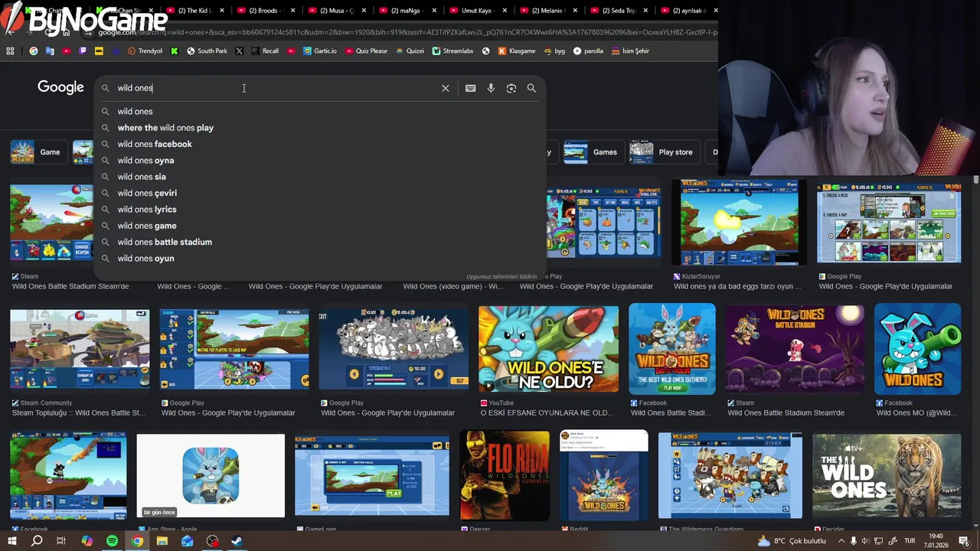Switch to the Chrome window on the taskbar
Viewport: 980px width, 551px height.
click(x=137, y=541)
